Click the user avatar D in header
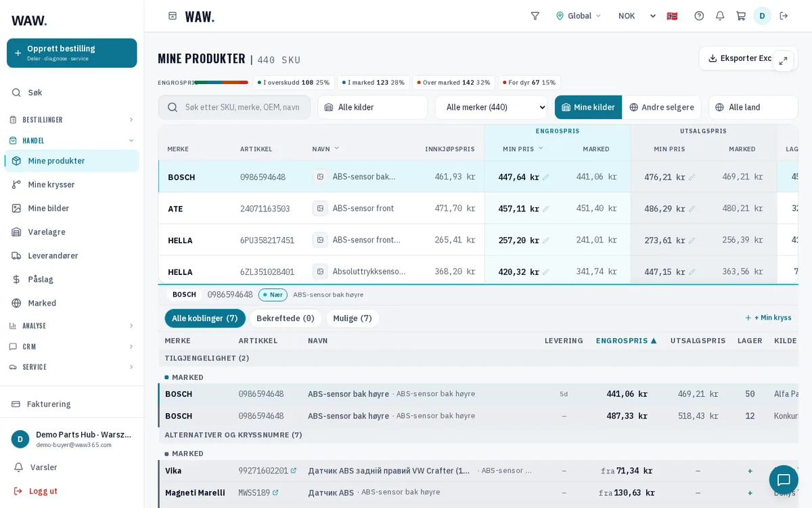Viewport: 812px width, 508px height. click(x=762, y=16)
